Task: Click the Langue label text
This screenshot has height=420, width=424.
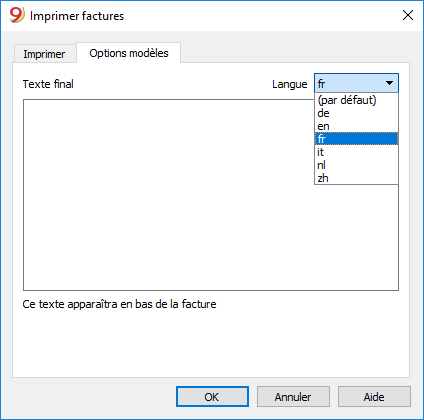Action: [289, 84]
